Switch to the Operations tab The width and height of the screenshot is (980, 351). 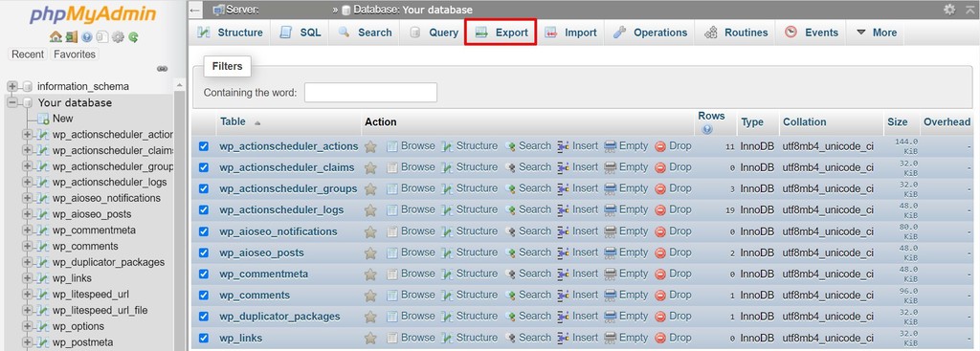(650, 33)
